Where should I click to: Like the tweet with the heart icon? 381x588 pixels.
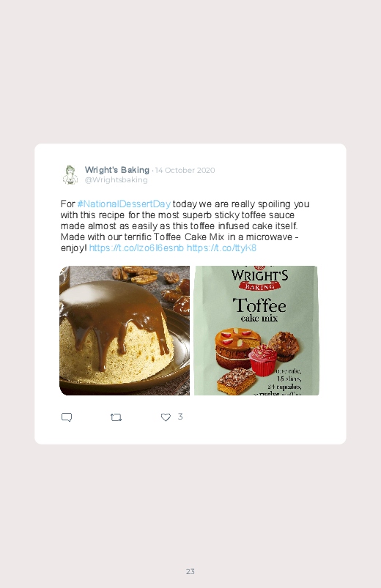point(166,417)
